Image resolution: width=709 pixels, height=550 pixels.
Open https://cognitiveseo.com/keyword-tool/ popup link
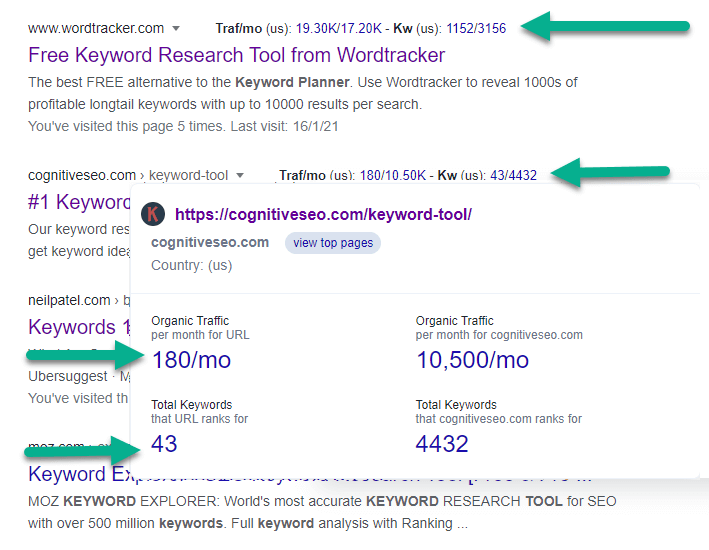[x=323, y=214]
